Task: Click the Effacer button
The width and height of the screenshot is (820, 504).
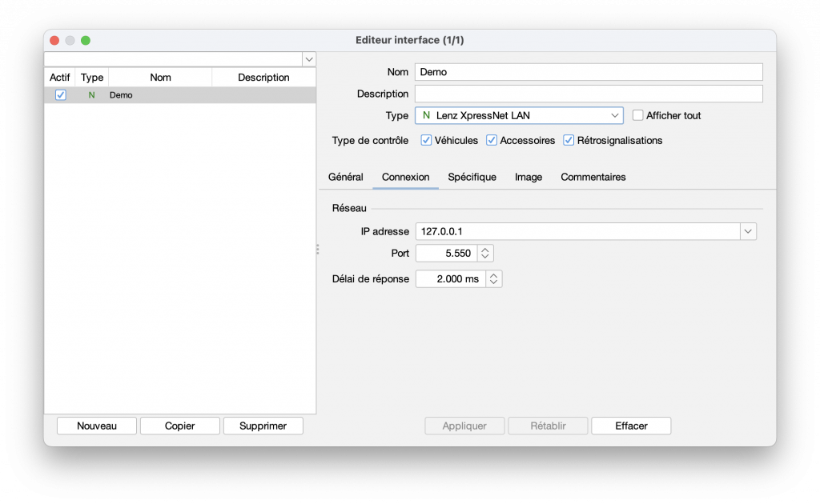Action: (x=631, y=426)
